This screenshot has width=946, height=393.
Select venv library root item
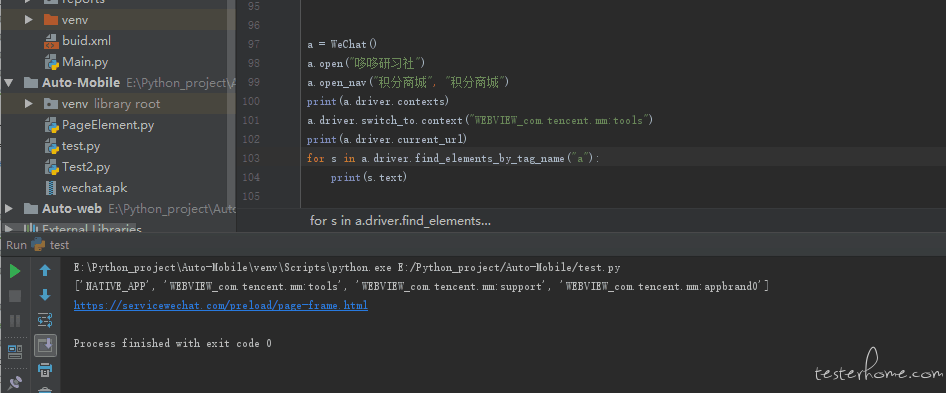click(x=110, y=104)
